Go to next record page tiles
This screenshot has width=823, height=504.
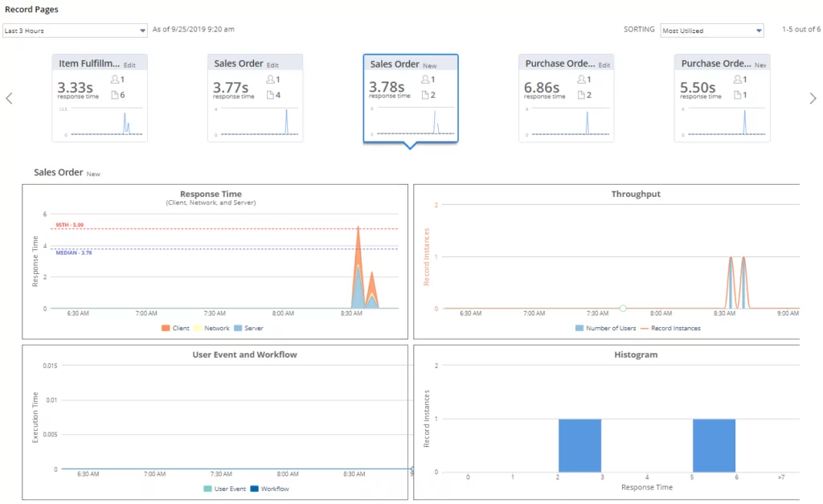(813, 98)
